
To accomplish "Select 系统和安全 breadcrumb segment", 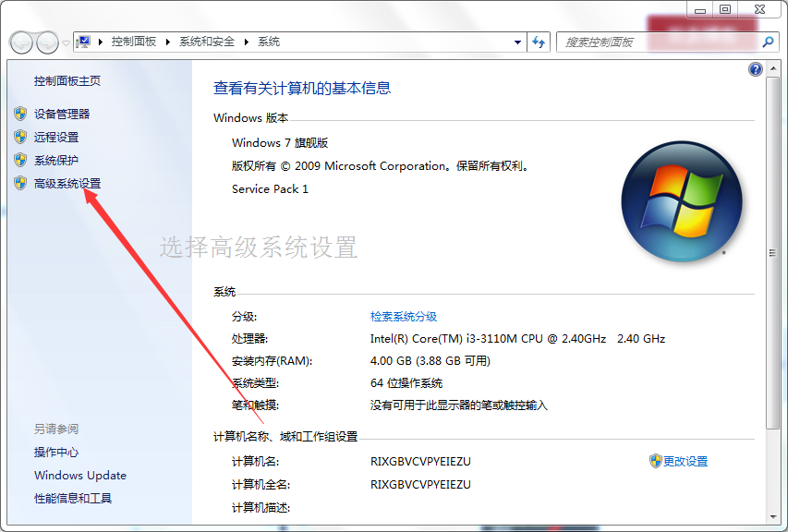I will (x=207, y=42).
